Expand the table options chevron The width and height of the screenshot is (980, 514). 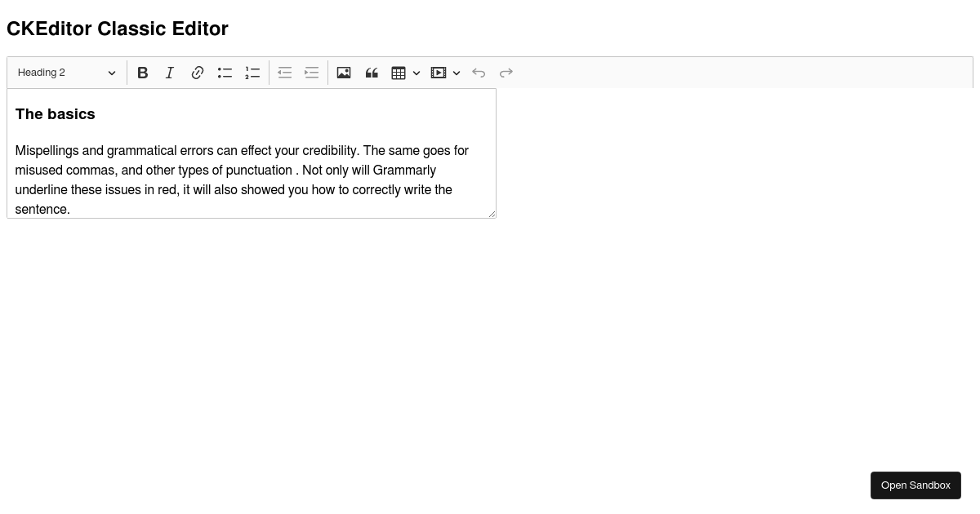coord(416,73)
